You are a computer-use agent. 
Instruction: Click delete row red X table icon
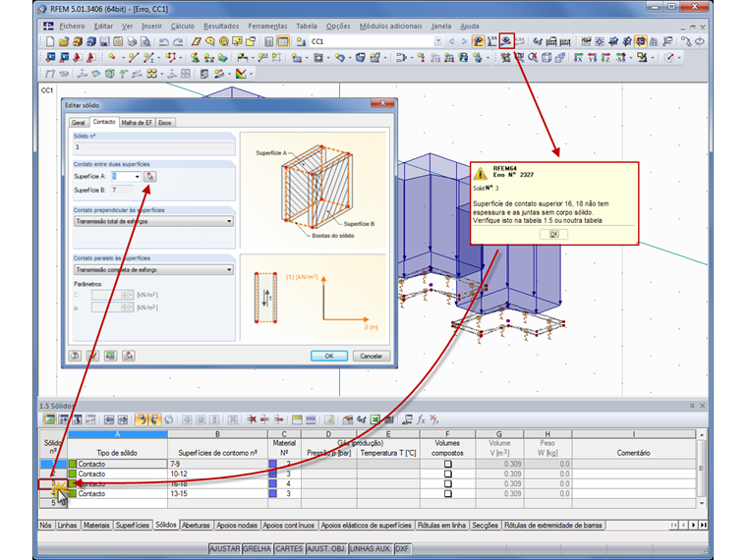click(x=251, y=420)
